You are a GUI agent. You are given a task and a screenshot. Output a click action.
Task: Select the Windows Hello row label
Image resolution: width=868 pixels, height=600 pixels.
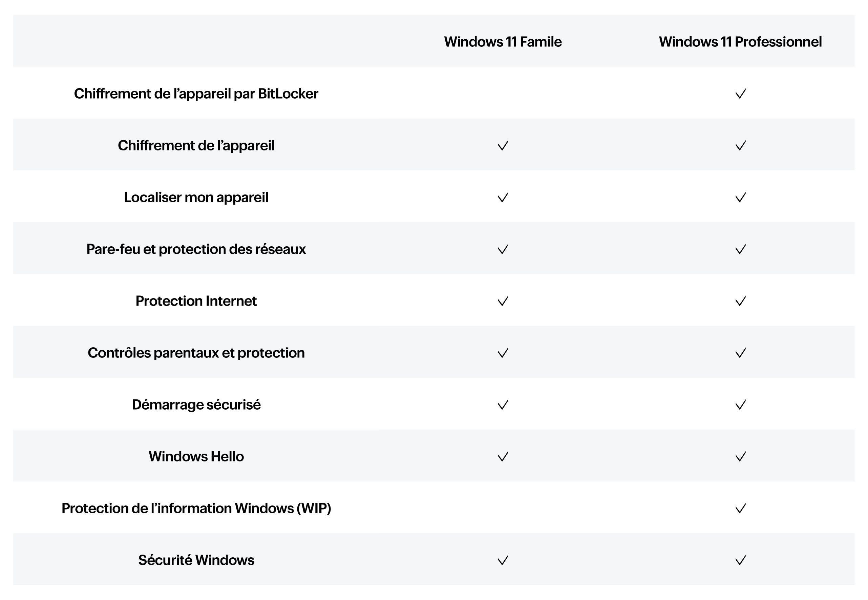coord(196,456)
